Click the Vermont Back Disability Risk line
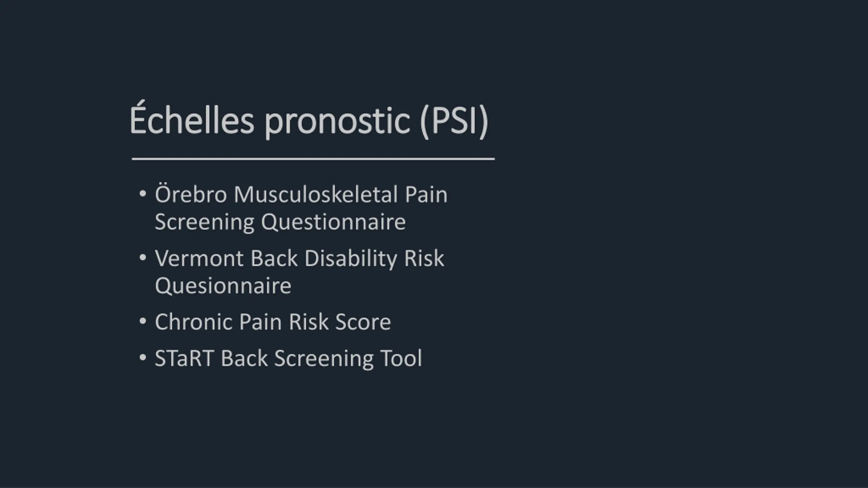This screenshot has width=868, height=488. click(299, 258)
